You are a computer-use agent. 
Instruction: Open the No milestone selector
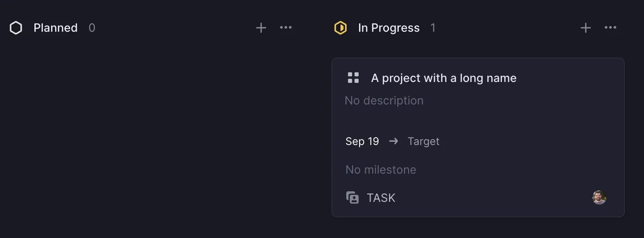(x=381, y=170)
